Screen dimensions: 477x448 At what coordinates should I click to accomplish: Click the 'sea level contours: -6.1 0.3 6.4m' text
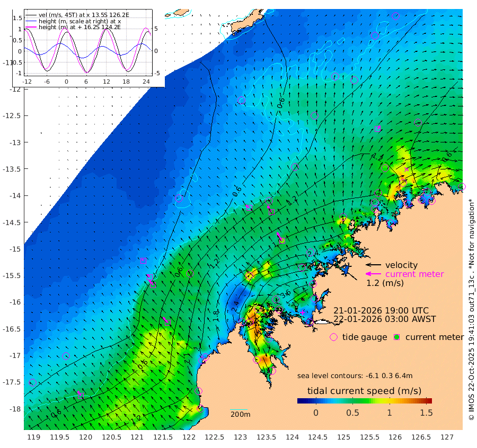(x=355, y=375)
